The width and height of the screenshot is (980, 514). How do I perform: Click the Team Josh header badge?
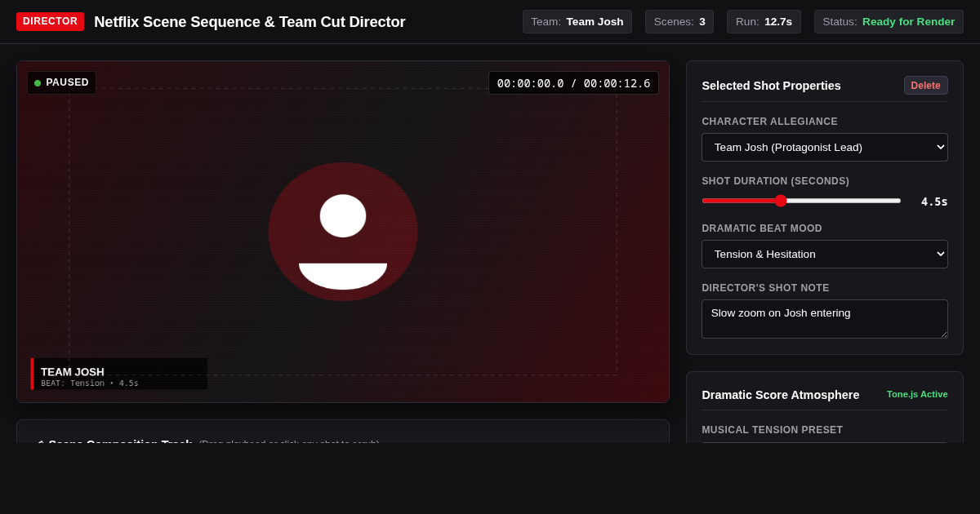(x=577, y=22)
